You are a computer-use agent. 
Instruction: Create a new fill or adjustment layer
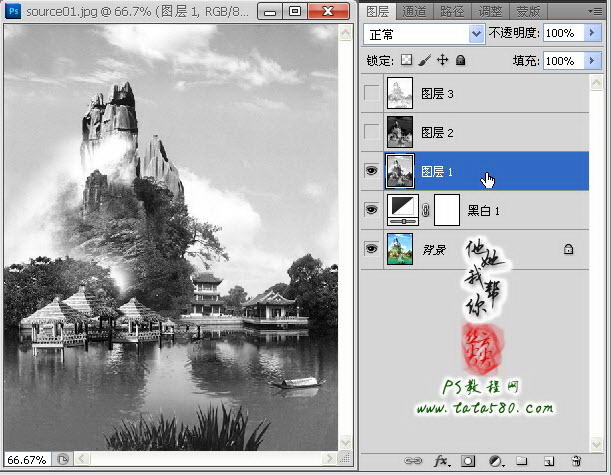[x=496, y=461]
